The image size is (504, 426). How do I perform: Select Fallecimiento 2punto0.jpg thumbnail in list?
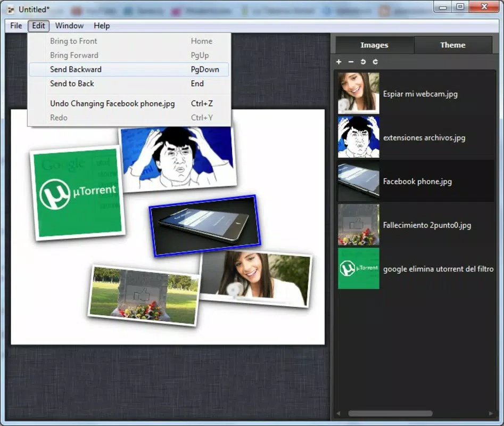pyautogui.click(x=358, y=224)
